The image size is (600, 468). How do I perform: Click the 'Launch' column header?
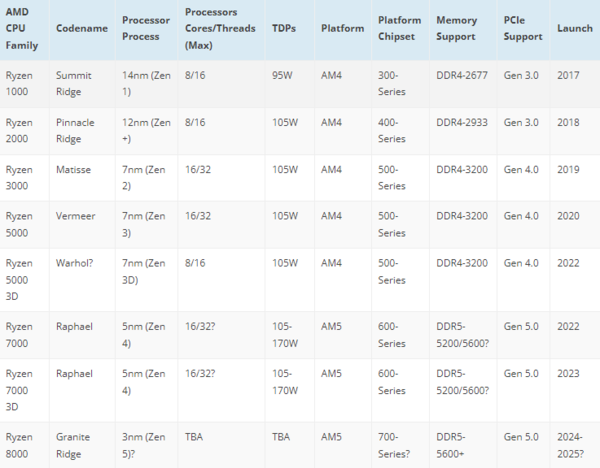(x=575, y=28)
